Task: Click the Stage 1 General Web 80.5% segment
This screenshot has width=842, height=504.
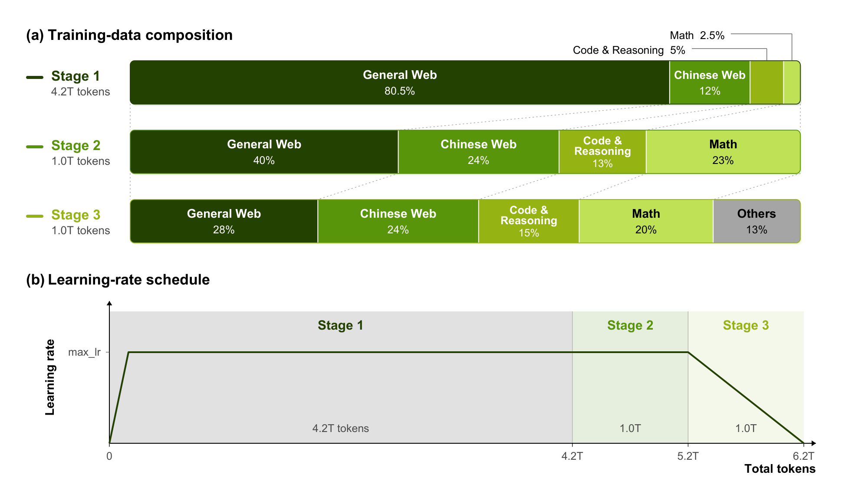Action: tap(400, 82)
